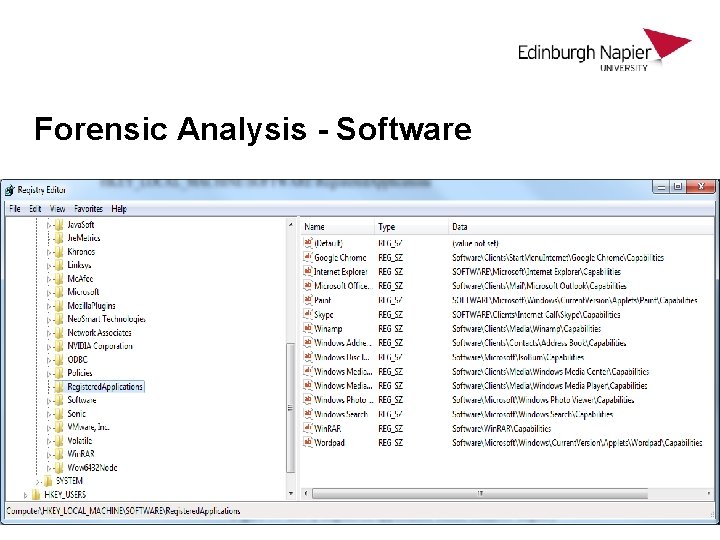Click the Windows Media Player data cell
Image resolution: width=720 pixels, height=540 pixels.
pyautogui.click(x=550, y=386)
